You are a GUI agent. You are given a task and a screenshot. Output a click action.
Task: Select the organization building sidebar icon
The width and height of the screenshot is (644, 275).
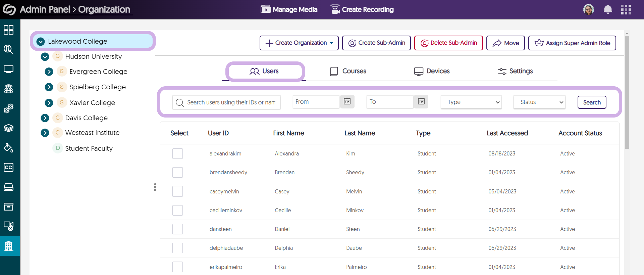click(x=9, y=246)
